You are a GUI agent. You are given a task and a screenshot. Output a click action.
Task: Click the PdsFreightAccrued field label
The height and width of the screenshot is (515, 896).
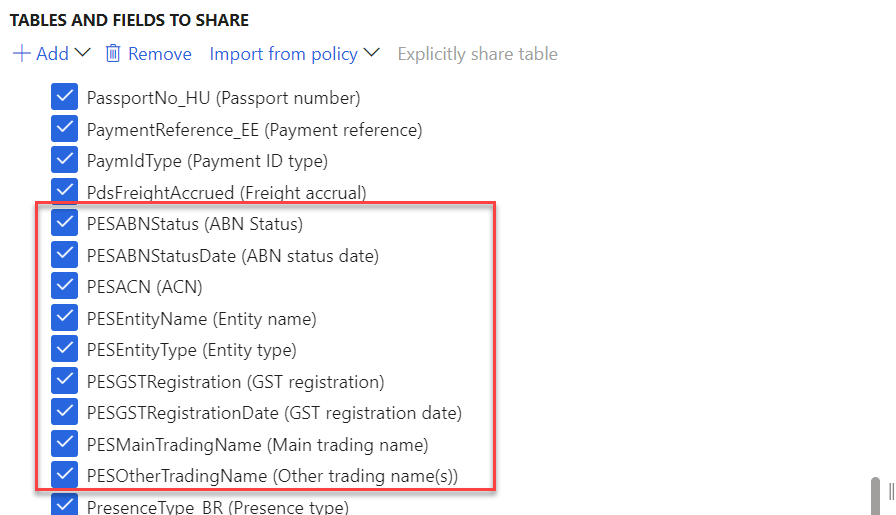226,193
